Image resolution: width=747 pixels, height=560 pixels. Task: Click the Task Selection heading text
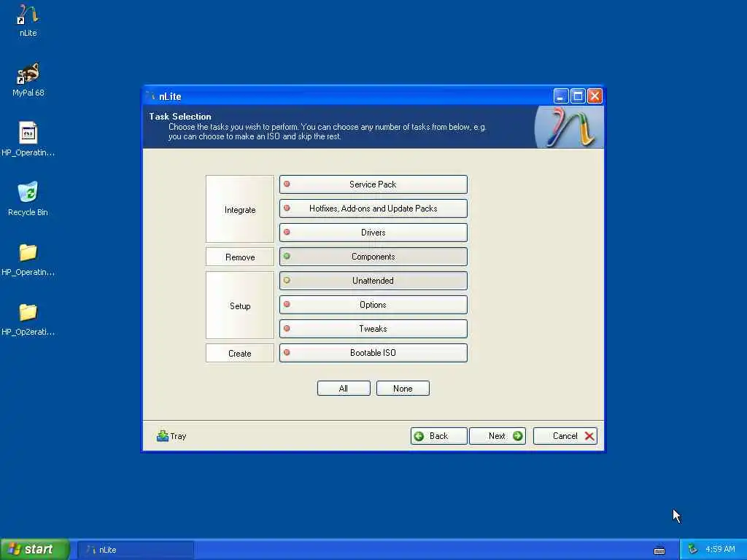180,117
